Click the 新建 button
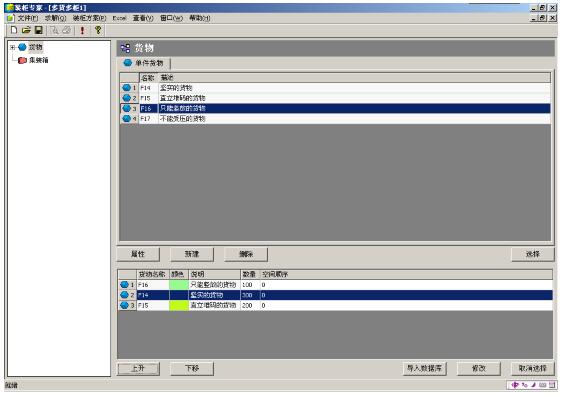This screenshot has height=394, width=566. 192,254
